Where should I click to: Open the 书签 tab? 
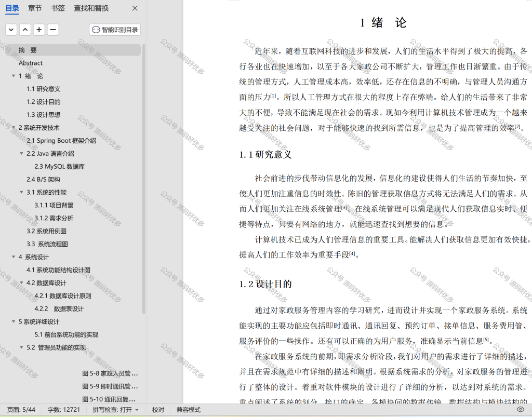click(58, 8)
